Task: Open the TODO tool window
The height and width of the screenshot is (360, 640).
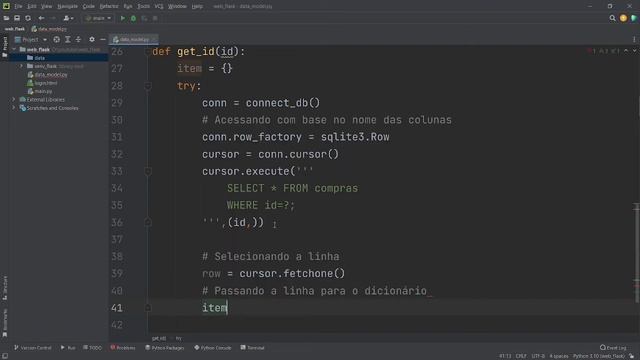Action: pyautogui.click(x=92, y=348)
